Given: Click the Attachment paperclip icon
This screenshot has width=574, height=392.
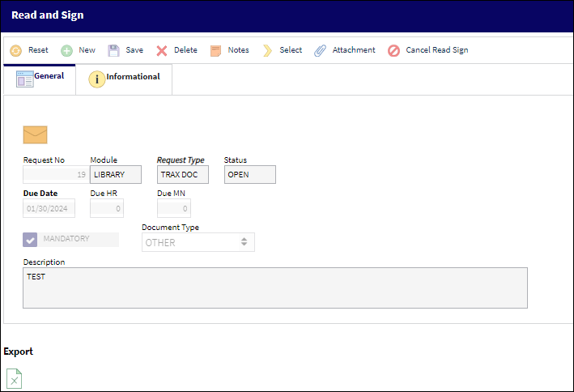Looking at the screenshot, I should [x=320, y=50].
